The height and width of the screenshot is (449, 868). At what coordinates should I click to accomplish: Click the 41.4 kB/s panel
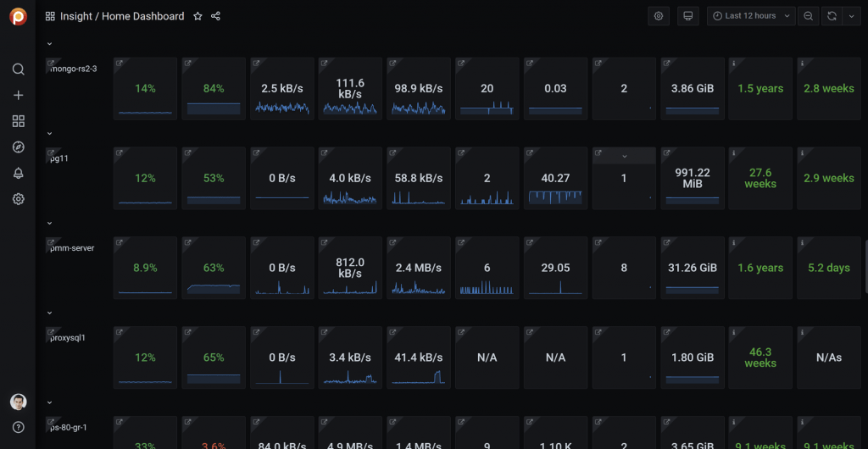(x=419, y=358)
